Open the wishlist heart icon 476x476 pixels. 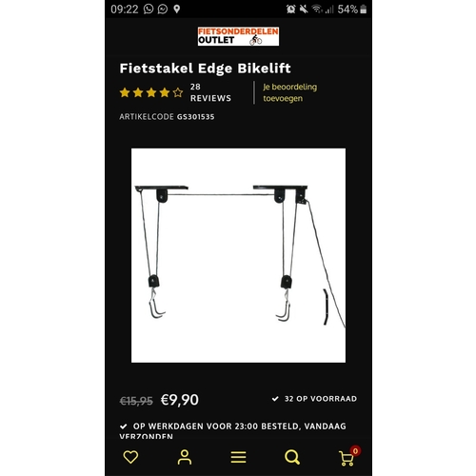tap(130, 457)
